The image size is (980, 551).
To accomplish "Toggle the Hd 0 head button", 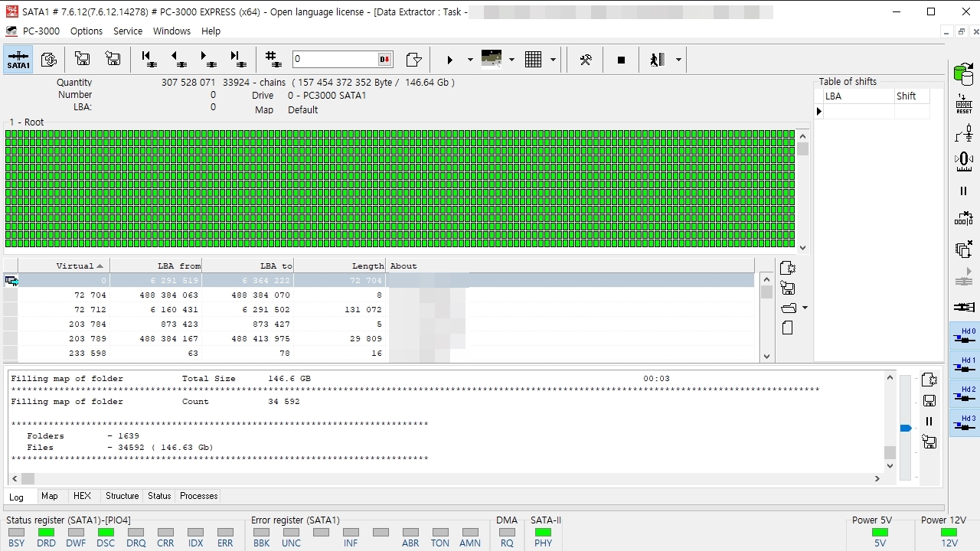I will (964, 336).
